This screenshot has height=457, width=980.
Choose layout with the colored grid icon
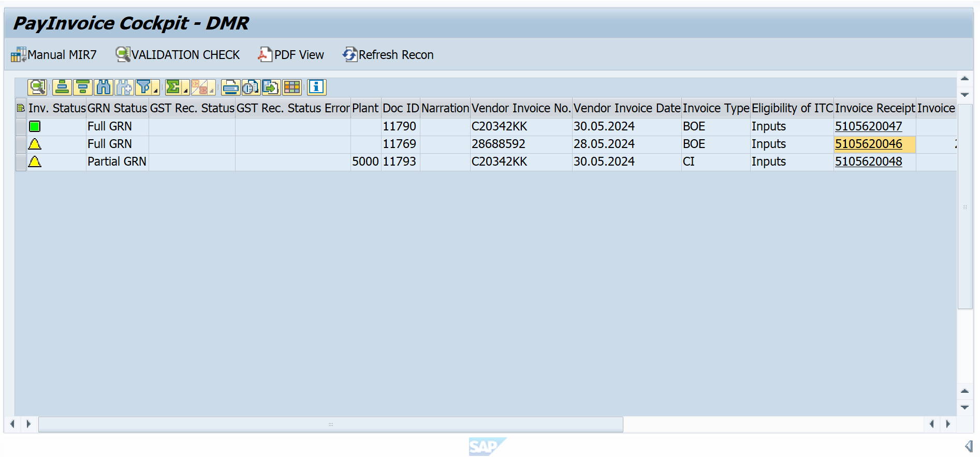click(292, 87)
